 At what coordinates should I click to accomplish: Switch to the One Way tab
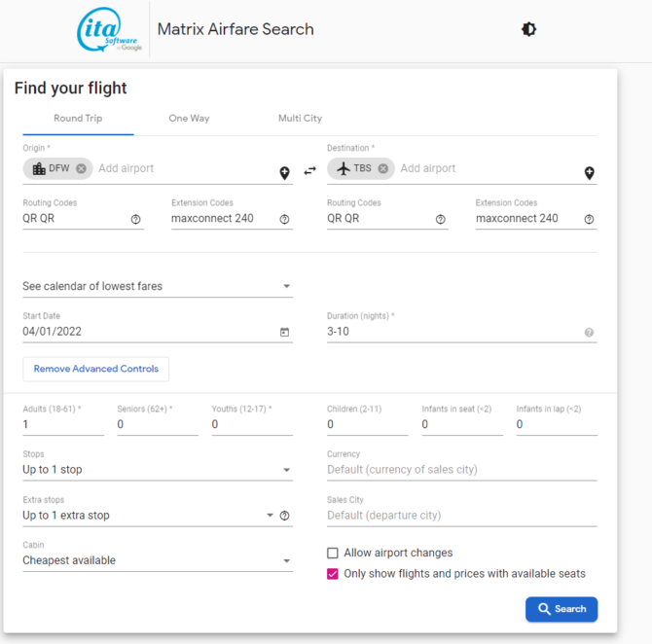tap(189, 119)
